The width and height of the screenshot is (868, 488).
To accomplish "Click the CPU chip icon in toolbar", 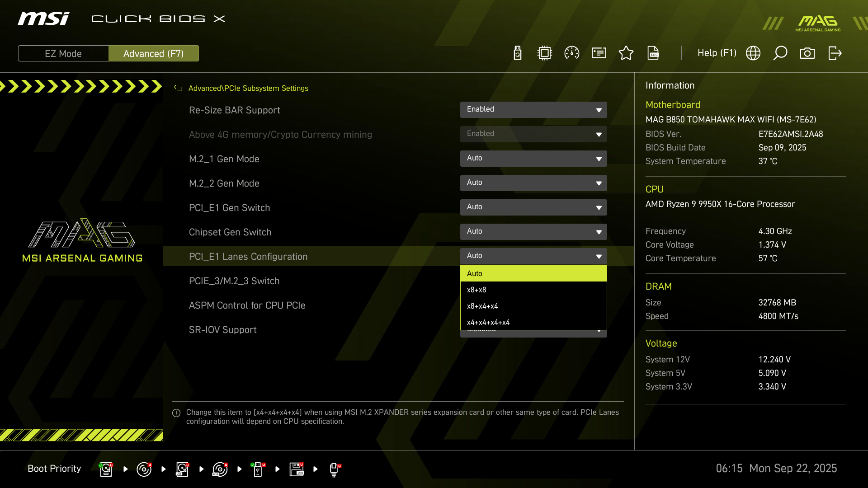I will tap(545, 53).
